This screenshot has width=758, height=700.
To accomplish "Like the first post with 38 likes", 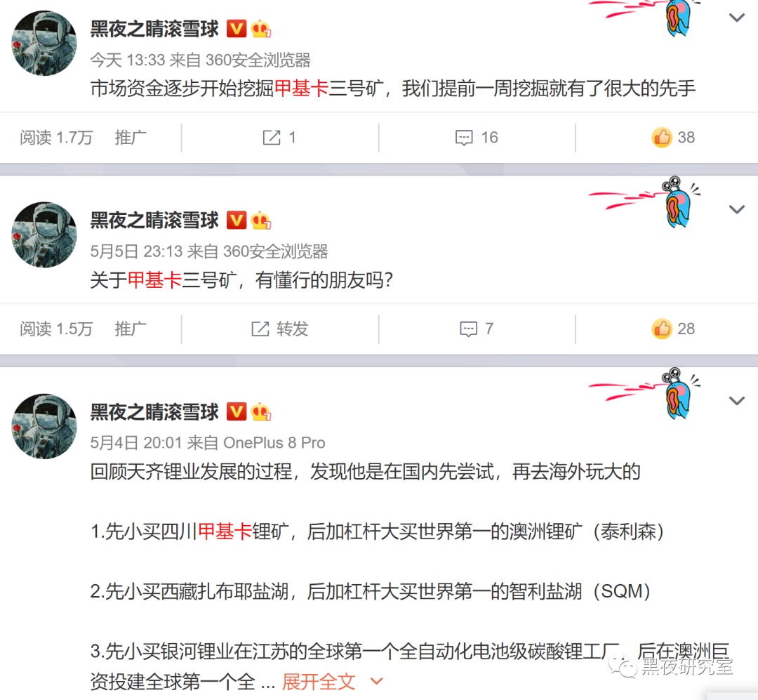I will pyautogui.click(x=662, y=138).
